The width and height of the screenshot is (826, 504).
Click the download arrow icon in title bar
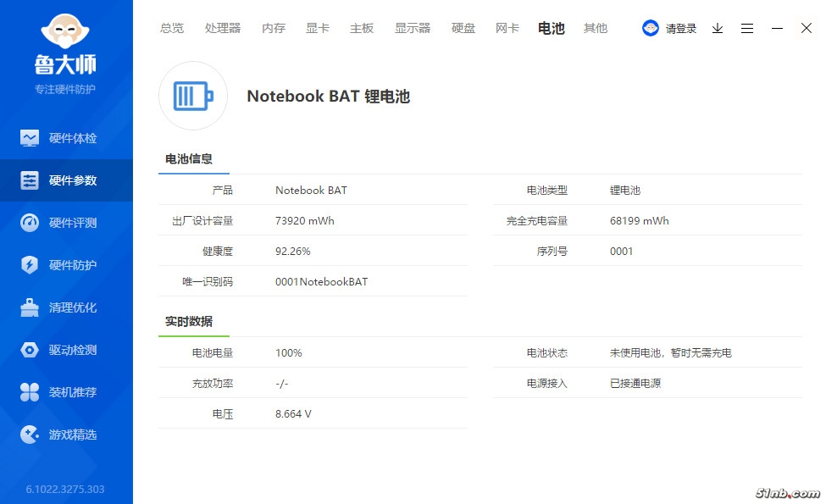(718, 28)
